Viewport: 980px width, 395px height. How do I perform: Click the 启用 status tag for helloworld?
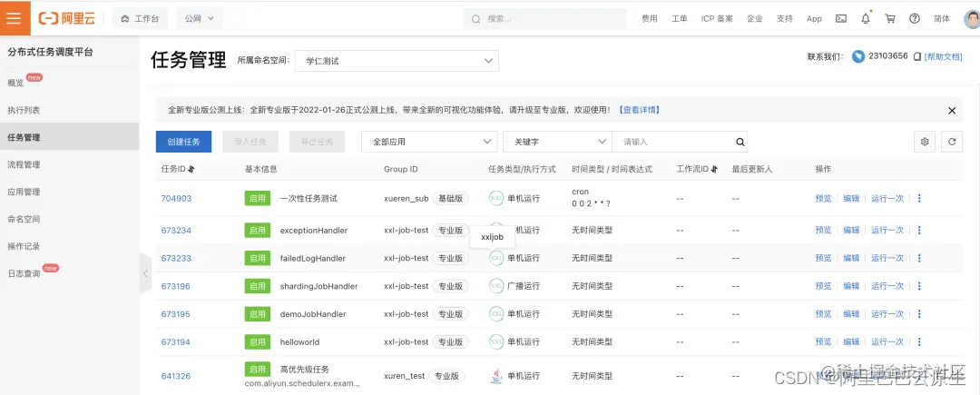258,341
